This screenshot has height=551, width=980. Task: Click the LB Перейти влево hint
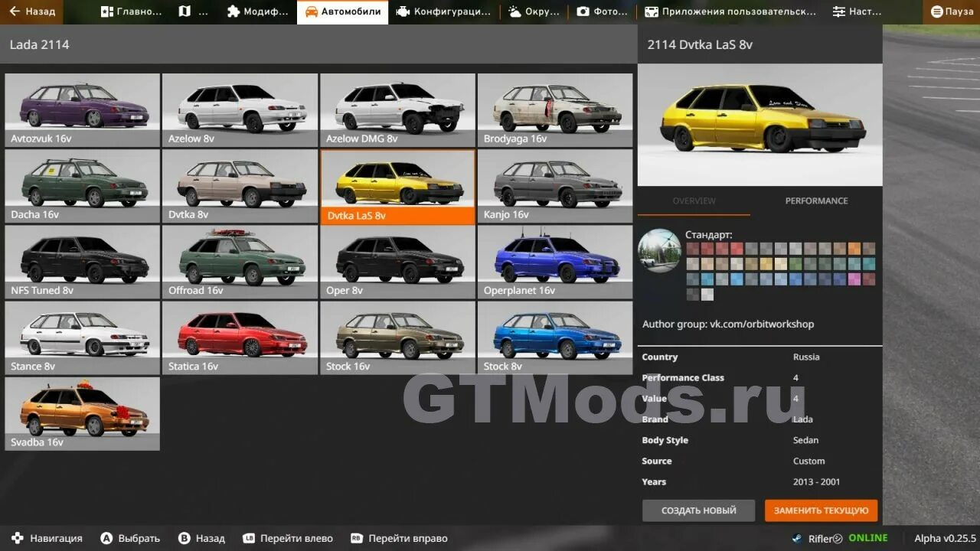pos(288,538)
